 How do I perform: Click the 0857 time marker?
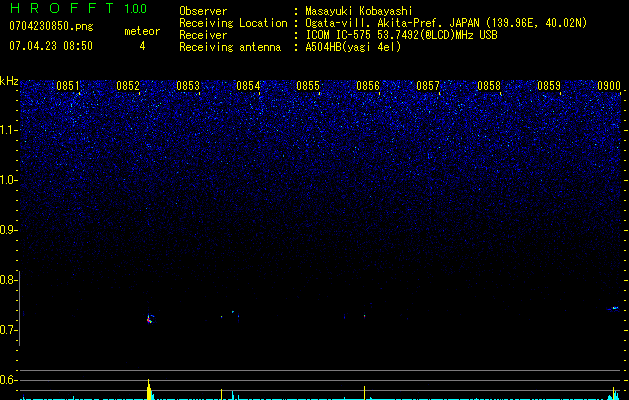pyautogui.click(x=428, y=86)
